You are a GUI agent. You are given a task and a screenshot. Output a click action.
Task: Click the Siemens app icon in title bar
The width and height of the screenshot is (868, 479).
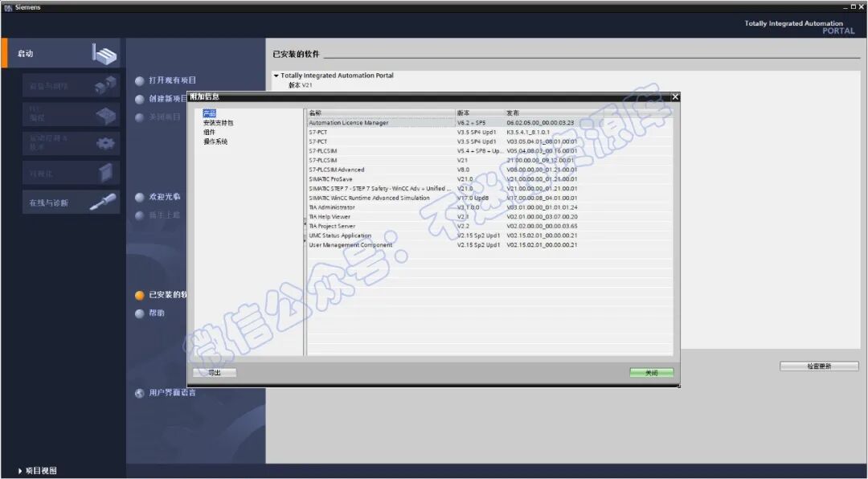click(8, 7)
